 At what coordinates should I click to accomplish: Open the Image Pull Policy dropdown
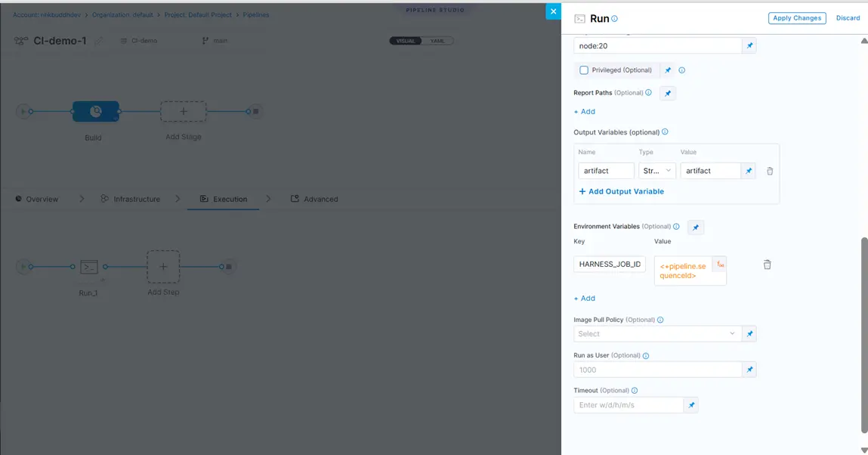(x=658, y=334)
